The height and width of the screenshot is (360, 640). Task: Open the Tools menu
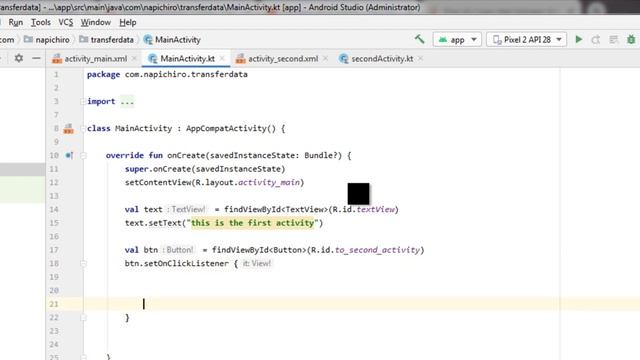coord(41,22)
